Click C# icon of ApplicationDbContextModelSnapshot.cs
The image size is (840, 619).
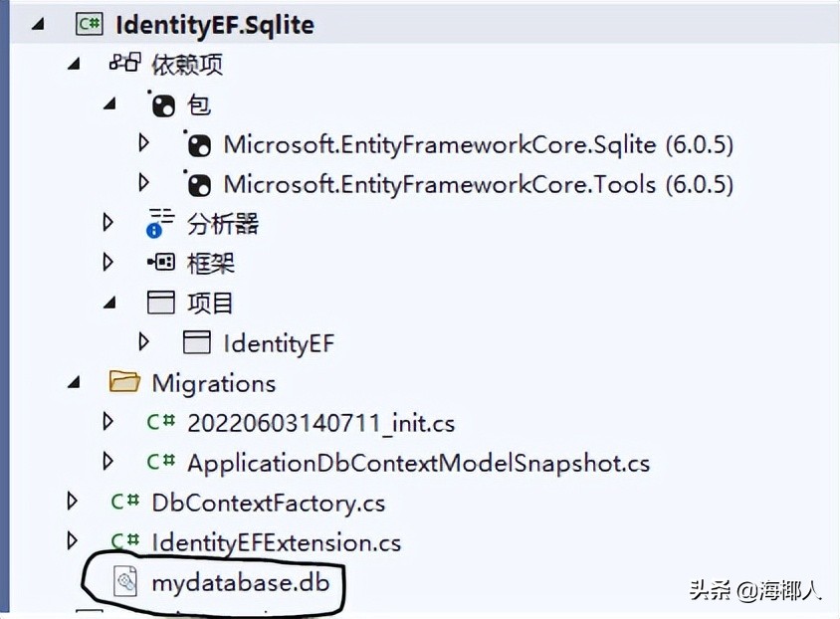(x=160, y=462)
